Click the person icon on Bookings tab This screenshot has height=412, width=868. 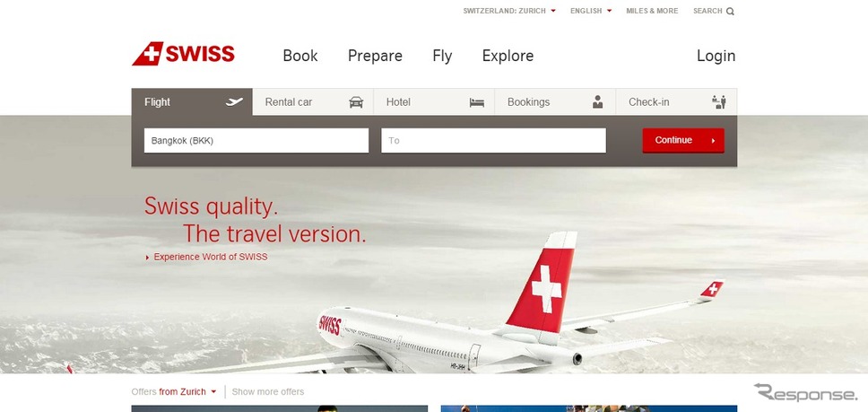[597, 102]
